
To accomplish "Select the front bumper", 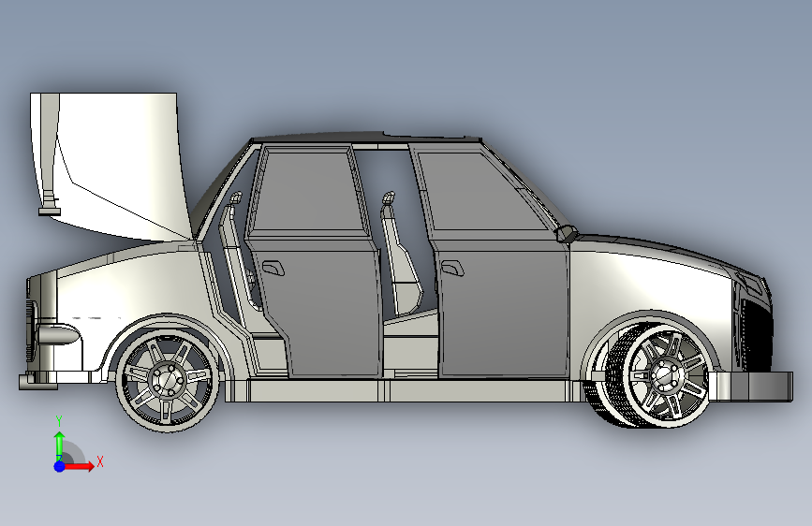I will 752,386.
